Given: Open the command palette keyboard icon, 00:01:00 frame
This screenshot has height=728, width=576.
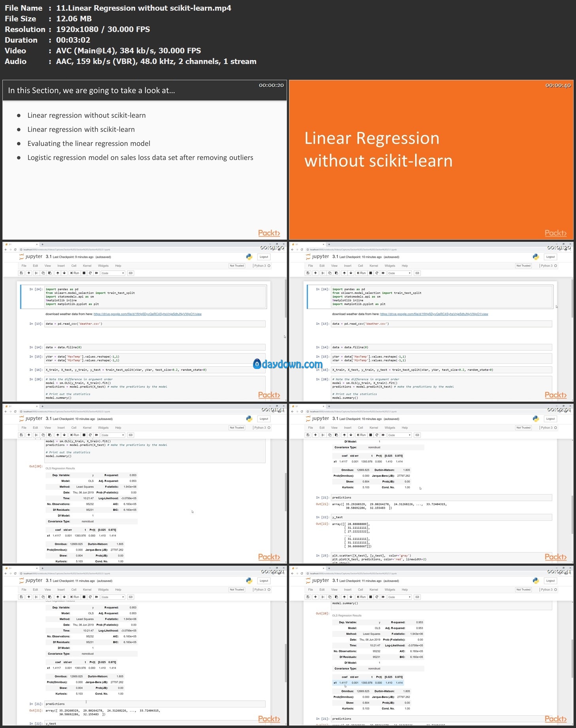Looking at the screenshot, I should tap(131, 273).
